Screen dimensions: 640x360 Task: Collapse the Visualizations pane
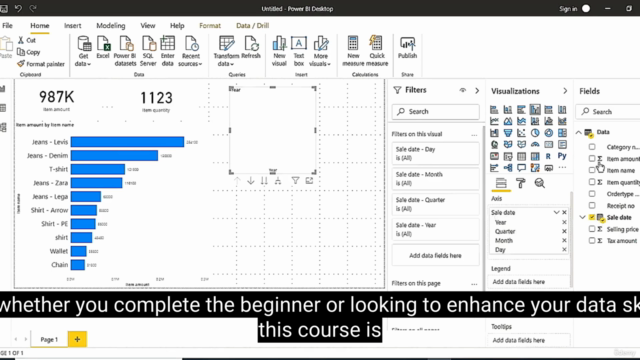565,91
